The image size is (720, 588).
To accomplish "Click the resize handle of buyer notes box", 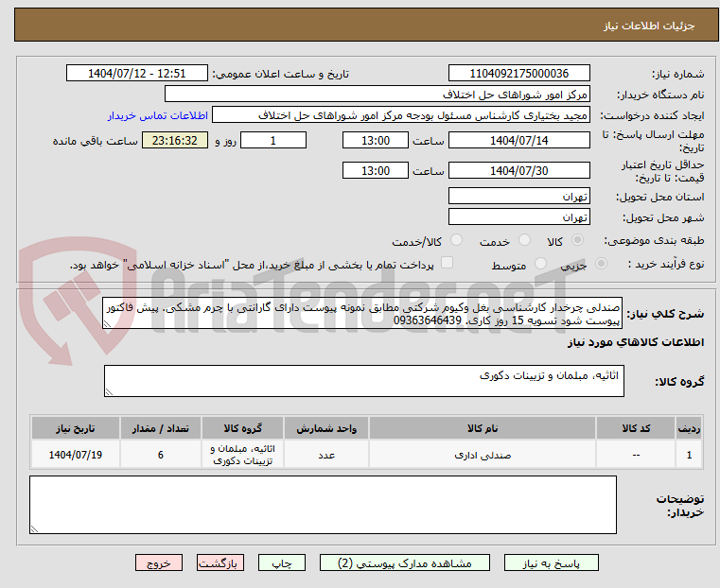I will [x=34, y=528].
